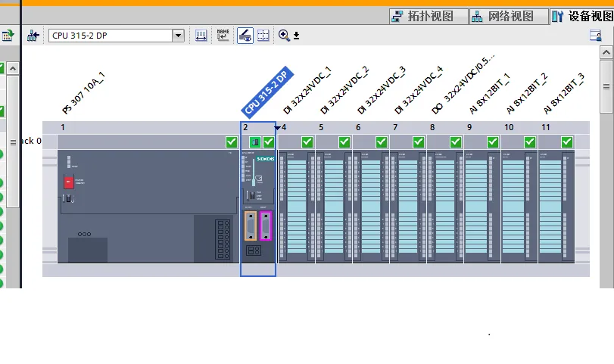Click the DO 32x24VDC/0.5 label
Image resolution: width=614 pixels, height=364 pixels.
click(x=463, y=84)
